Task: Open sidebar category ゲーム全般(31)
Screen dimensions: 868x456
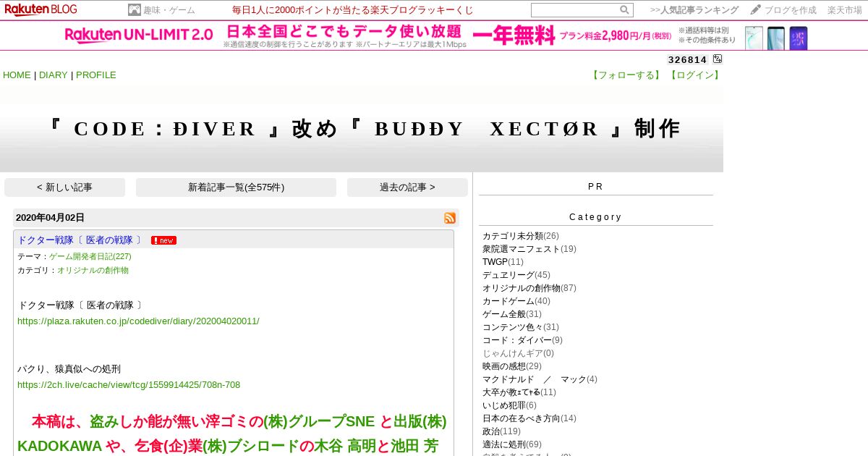Action: (x=512, y=314)
